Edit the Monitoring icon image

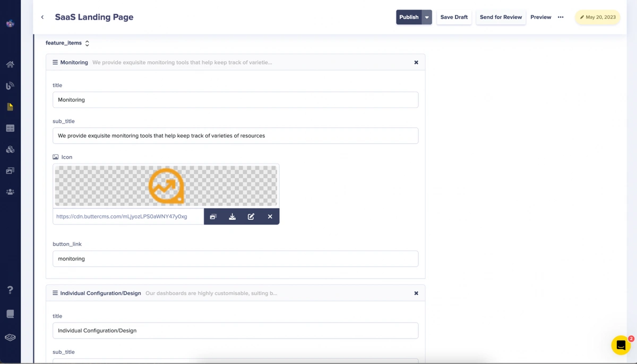[x=251, y=216]
